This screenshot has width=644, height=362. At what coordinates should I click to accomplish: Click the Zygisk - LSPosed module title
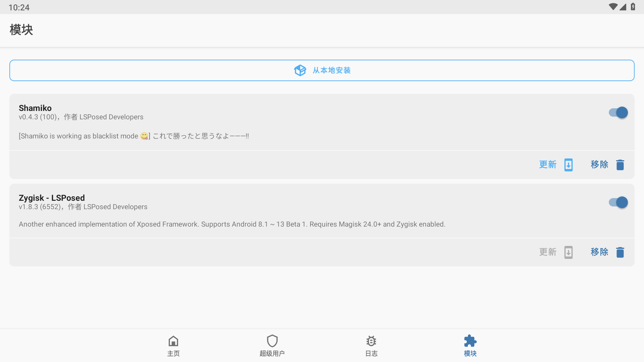point(52,198)
